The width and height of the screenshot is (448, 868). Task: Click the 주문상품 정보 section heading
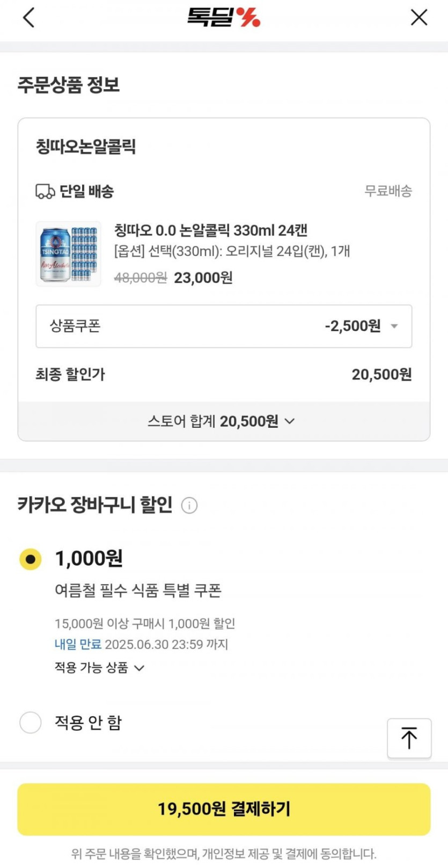(x=69, y=85)
